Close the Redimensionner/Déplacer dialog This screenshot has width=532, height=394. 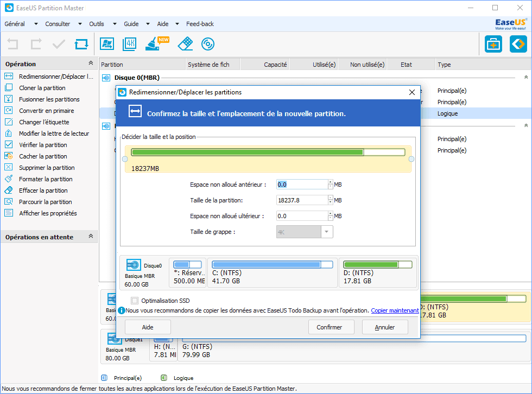[412, 92]
